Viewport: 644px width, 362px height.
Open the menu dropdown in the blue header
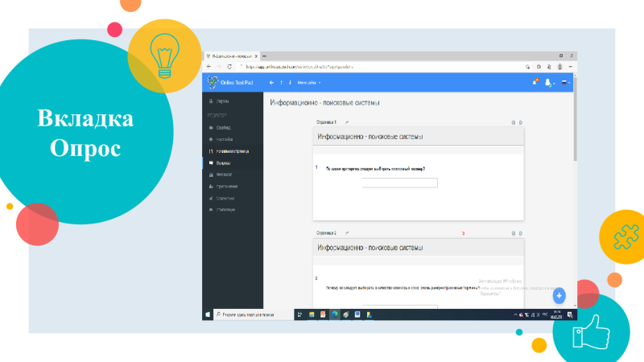click(309, 83)
